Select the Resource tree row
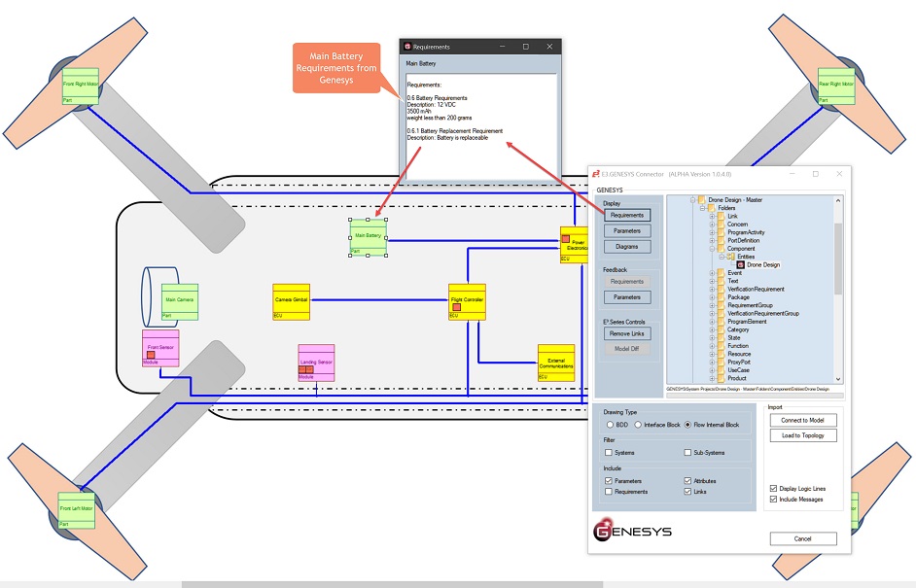Viewport: 916px width, 588px height. click(739, 354)
